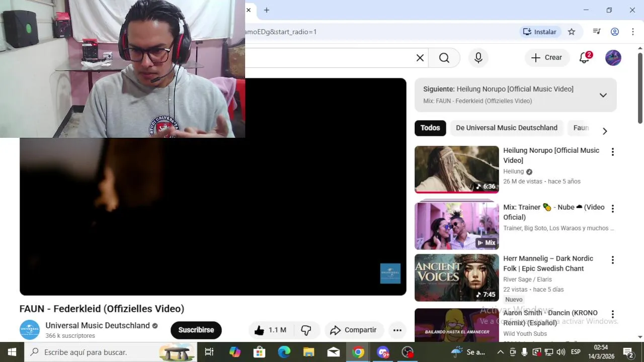This screenshot has width=644, height=362.
Task: Open Heilung Norupo video thumbnail
Action: pyautogui.click(x=457, y=169)
